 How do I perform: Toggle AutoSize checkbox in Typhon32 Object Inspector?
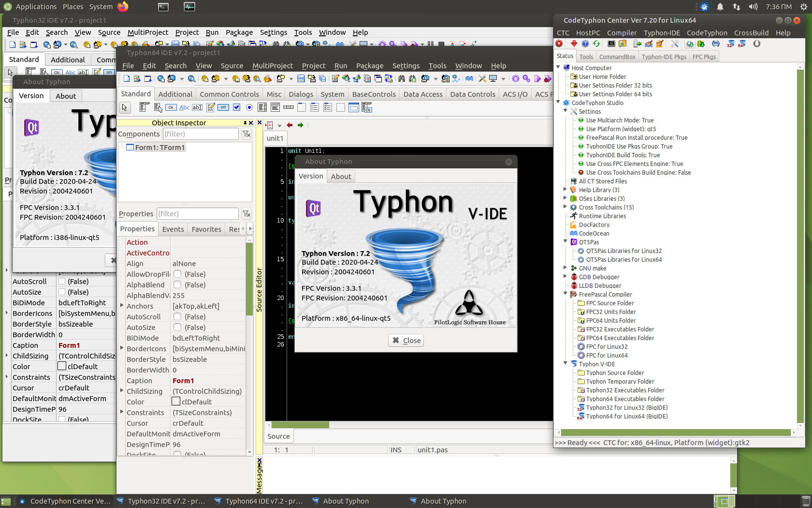(x=62, y=292)
